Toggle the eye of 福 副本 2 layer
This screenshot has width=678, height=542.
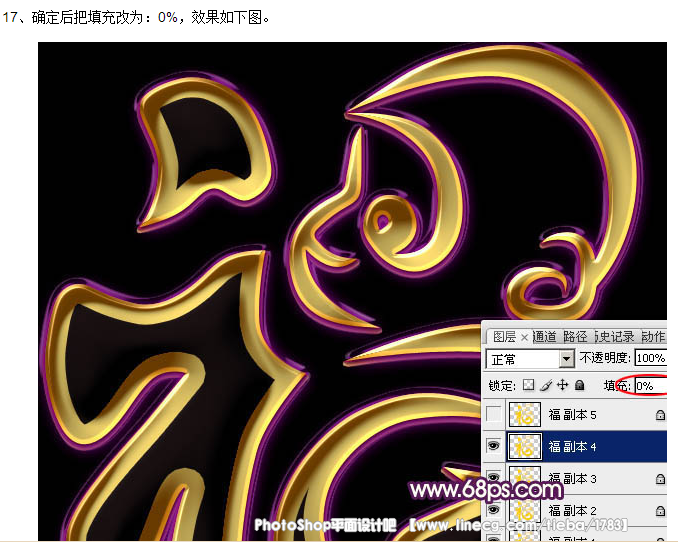tap(494, 510)
